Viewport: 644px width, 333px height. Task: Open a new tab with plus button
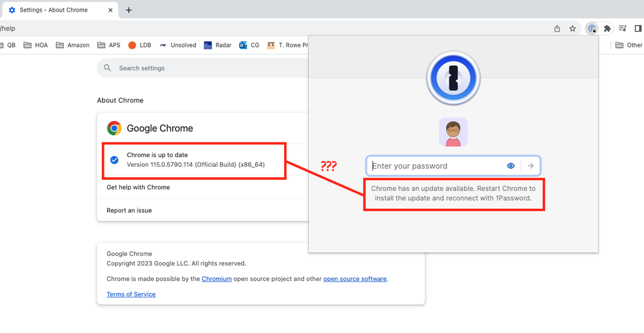[x=129, y=10]
